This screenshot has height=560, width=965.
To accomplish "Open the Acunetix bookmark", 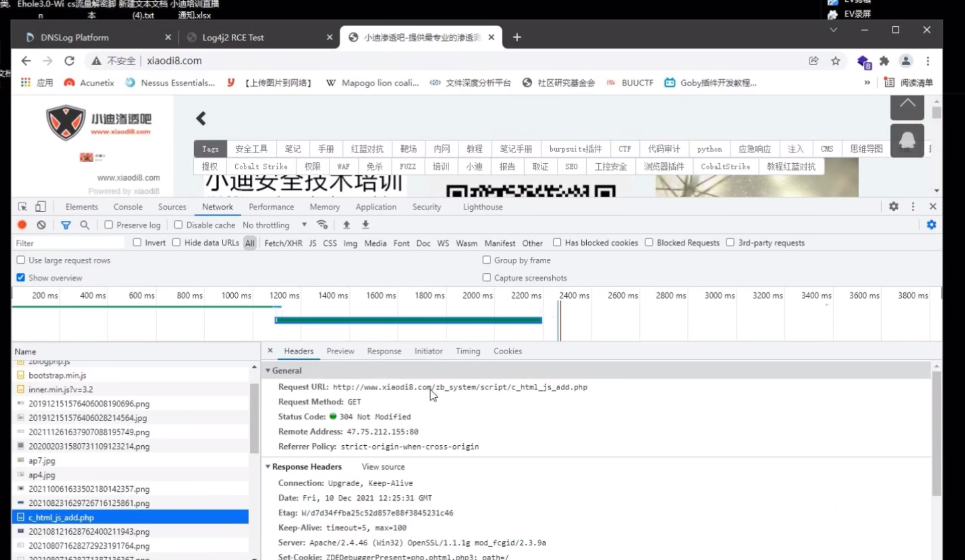I will tap(89, 82).
